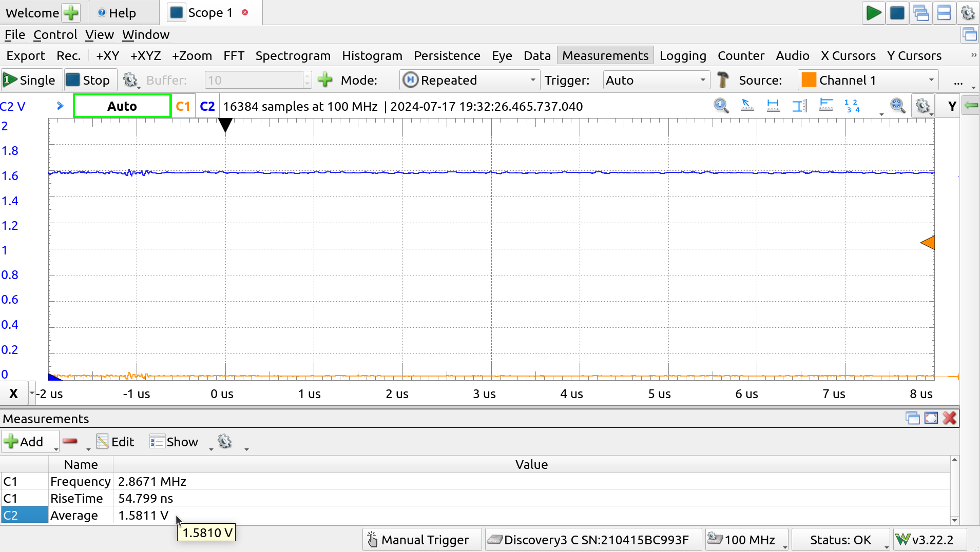Open the Trigger dropdown showing Auto
Viewport: 980px width, 552px height.
click(656, 80)
